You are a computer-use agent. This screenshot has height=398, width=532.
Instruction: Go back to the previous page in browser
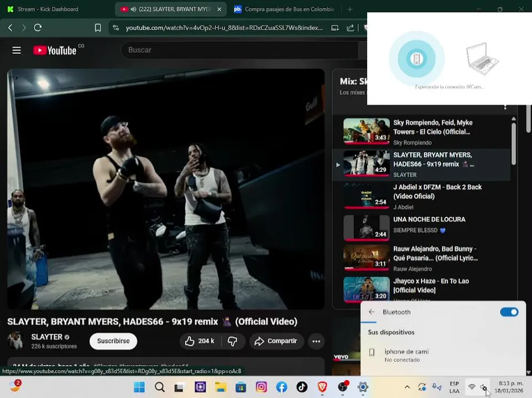(x=11, y=28)
